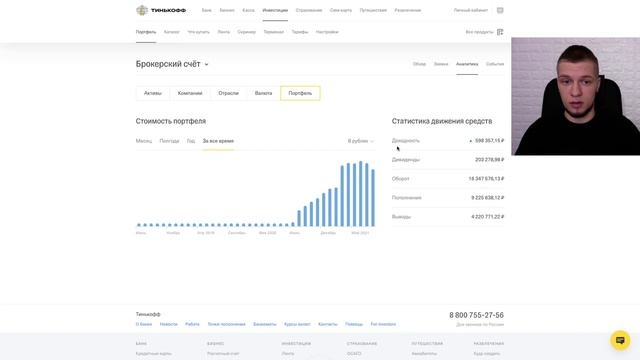
Task: Select the Компании analytics button
Action: pos(190,93)
